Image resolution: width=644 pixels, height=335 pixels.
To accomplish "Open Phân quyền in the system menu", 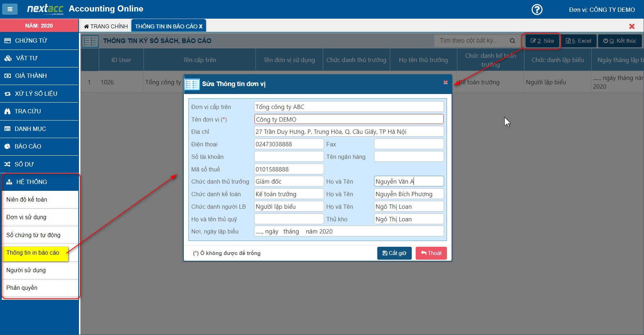I will [22, 288].
